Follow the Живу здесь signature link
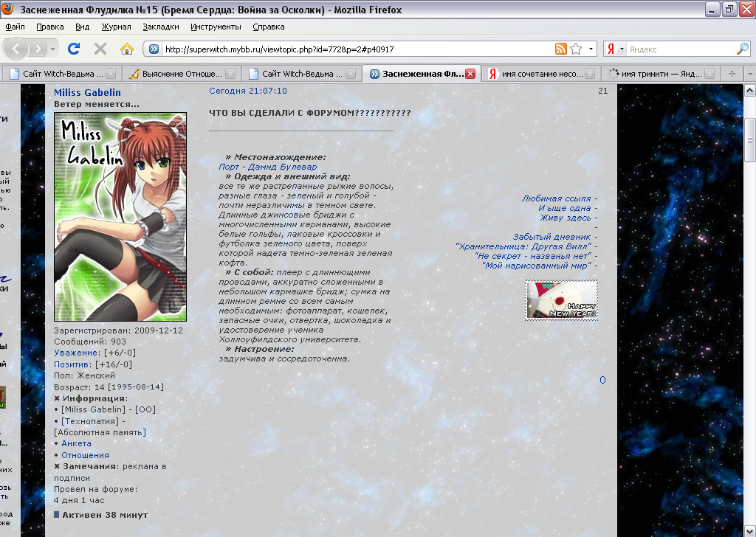 click(565, 218)
